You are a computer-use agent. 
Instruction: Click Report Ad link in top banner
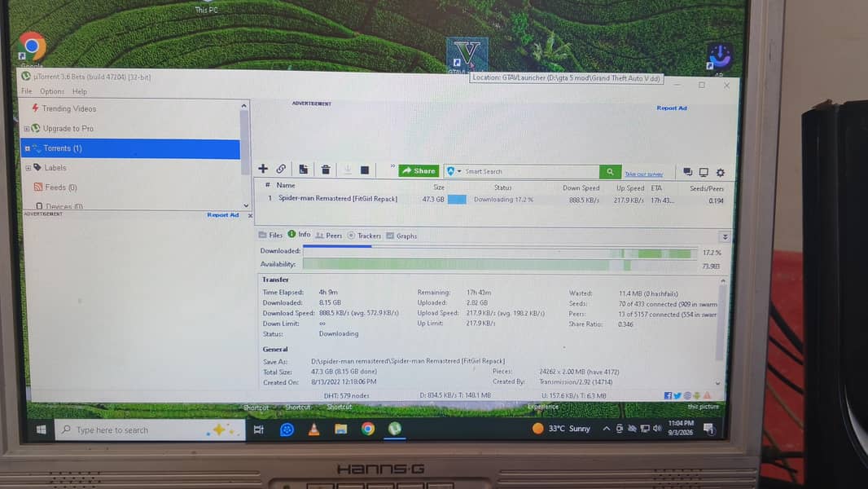pos(672,108)
